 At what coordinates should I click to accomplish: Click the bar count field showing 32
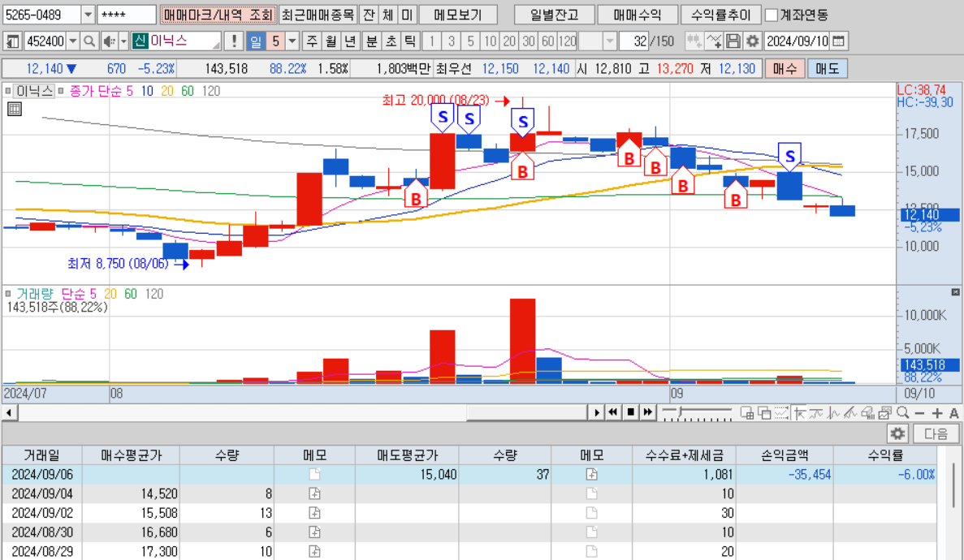tap(633, 41)
